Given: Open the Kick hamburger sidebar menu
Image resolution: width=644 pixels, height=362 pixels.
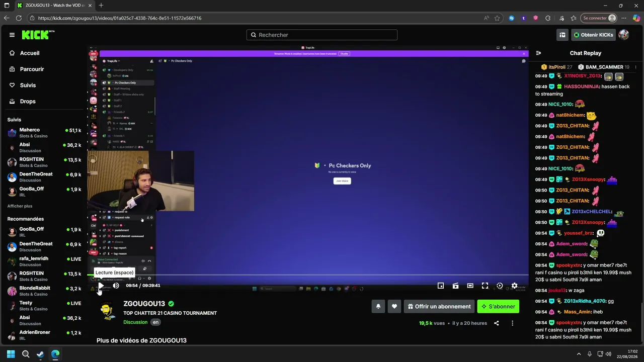Looking at the screenshot, I should pos(12,35).
